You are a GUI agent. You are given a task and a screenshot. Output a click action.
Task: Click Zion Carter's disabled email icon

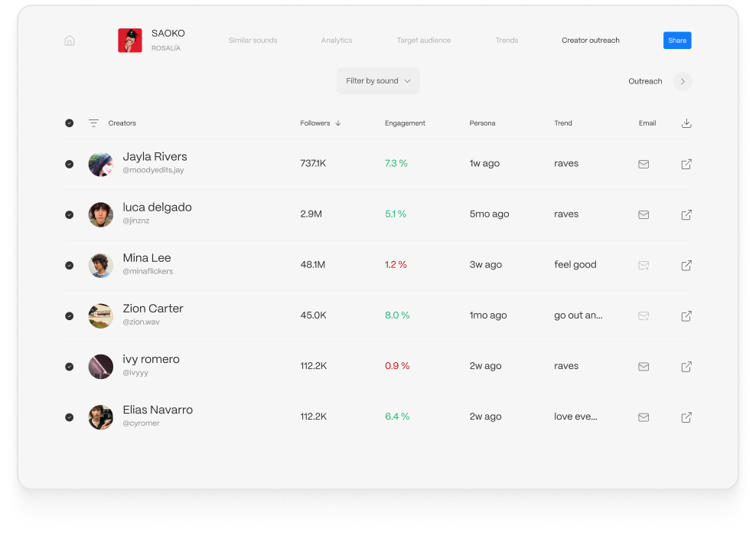pos(644,316)
